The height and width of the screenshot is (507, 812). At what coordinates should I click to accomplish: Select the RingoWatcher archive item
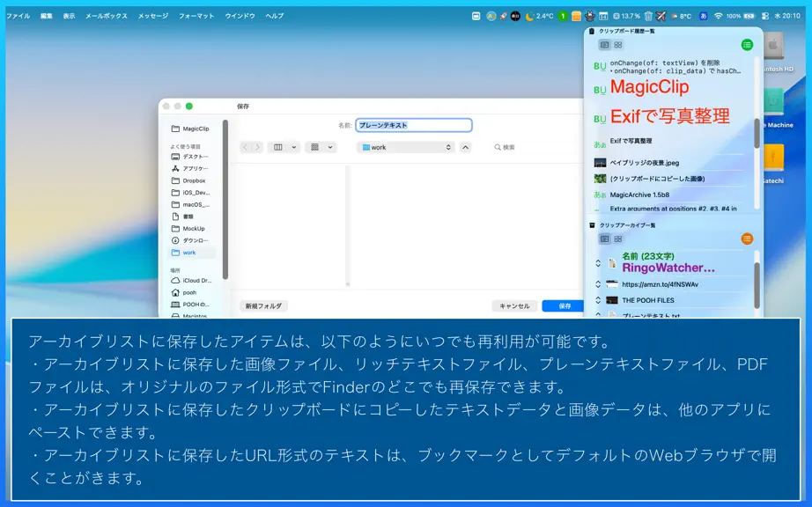tap(668, 262)
